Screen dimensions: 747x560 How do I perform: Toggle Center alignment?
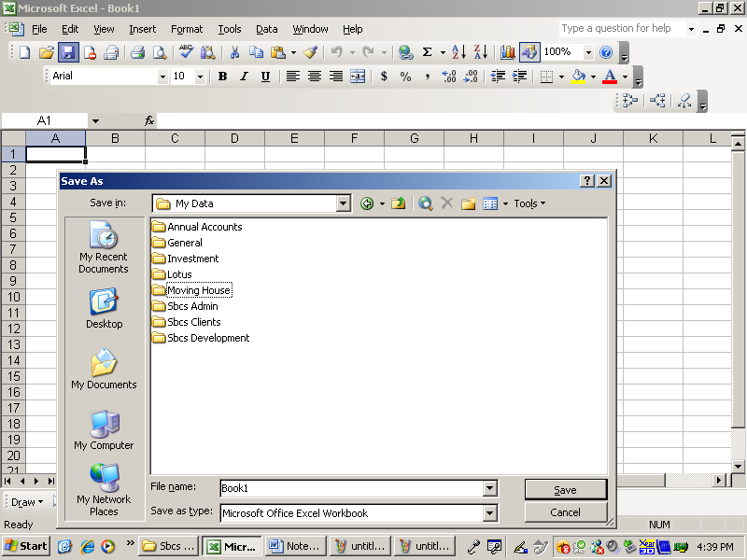315,77
